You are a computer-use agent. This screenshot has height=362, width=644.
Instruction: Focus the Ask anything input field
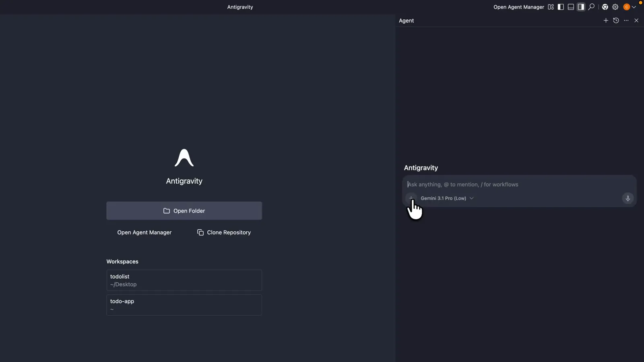click(x=519, y=184)
